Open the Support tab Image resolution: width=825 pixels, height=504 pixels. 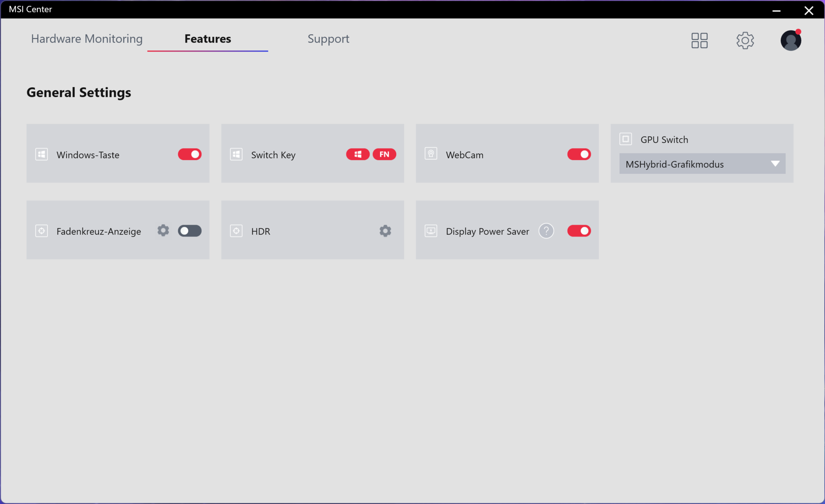[328, 39]
